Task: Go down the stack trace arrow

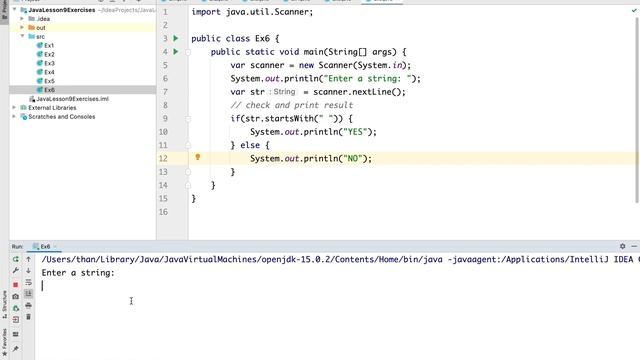Action: (29, 270)
